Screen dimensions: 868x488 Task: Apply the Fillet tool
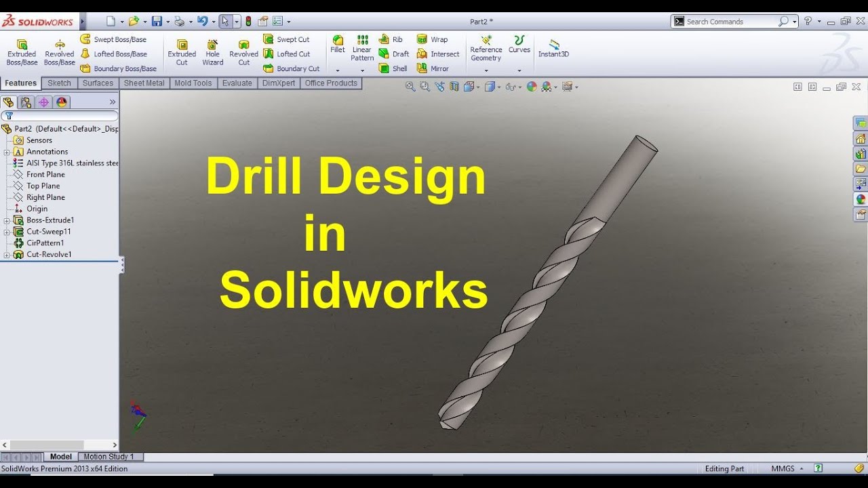(x=338, y=45)
